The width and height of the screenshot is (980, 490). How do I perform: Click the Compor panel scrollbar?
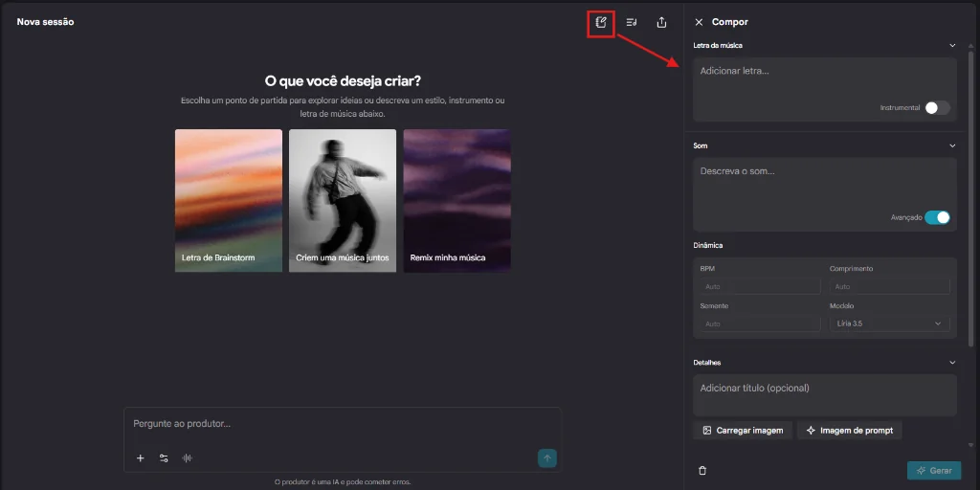click(x=970, y=199)
